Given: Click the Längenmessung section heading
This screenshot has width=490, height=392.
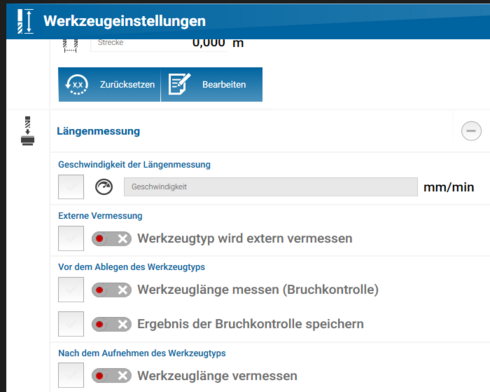Looking at the screenshot, I should pos(98,131).
